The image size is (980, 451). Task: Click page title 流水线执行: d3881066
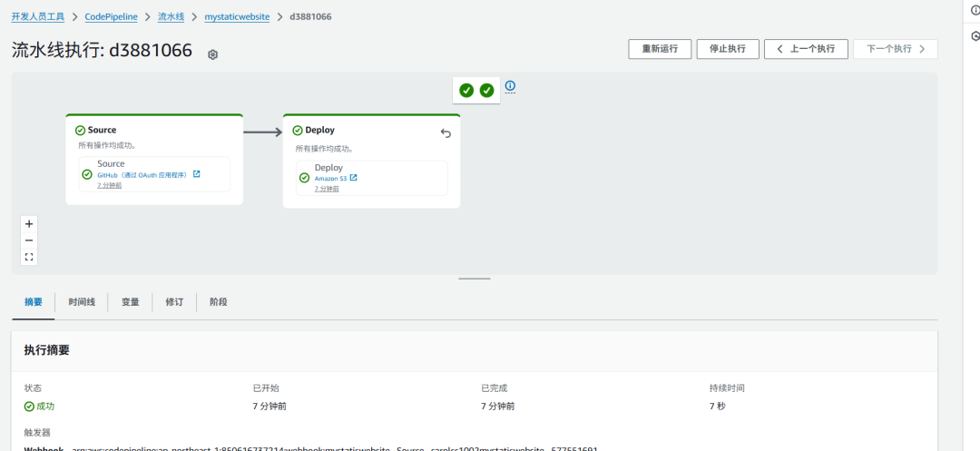[102, 50]
